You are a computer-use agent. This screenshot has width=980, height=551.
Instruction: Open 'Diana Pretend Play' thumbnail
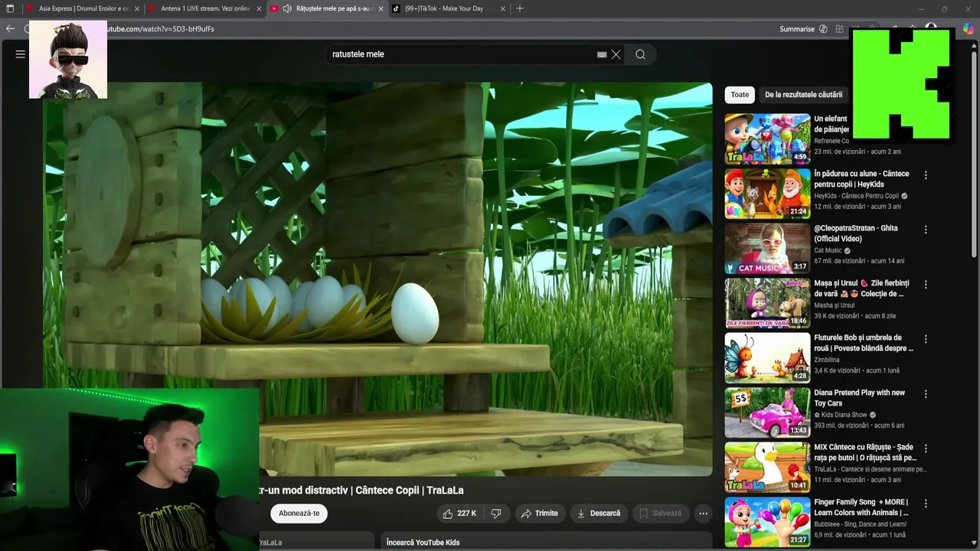click(767, 412)
